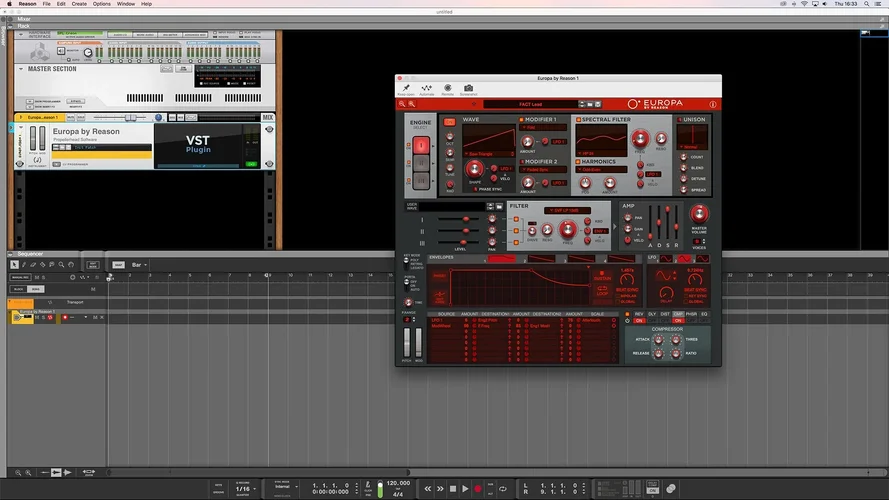Click the red Record button in transport
889x500 pixels.
[477, 489]
